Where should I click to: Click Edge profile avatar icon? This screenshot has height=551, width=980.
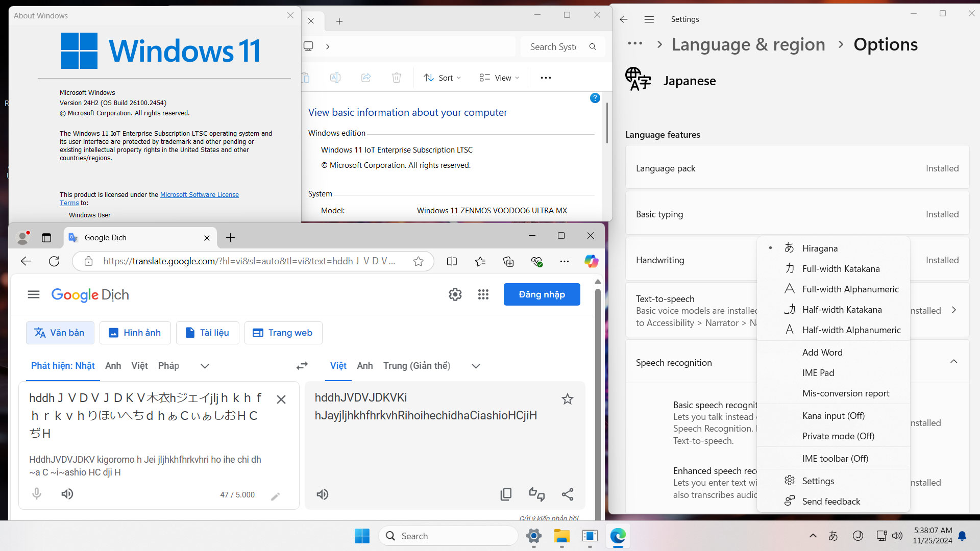click(x=23, y=237)
